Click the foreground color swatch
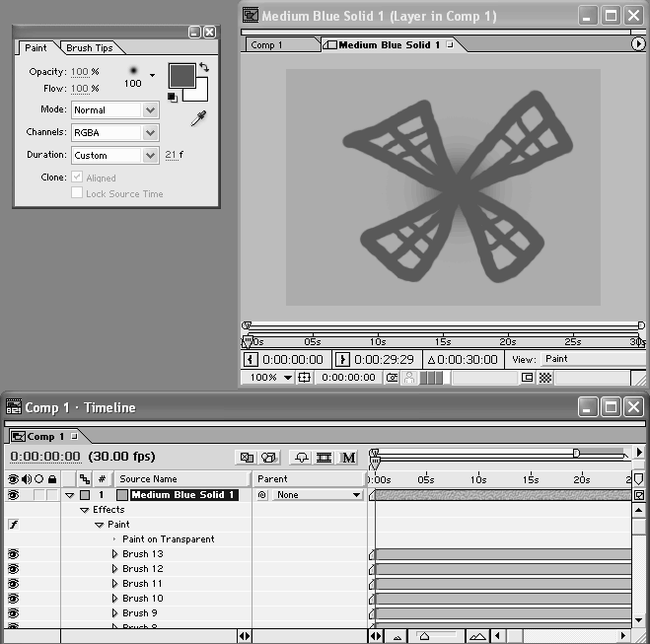Image resolution: width=650 pixels, height=644 pixels. (181, 75)
